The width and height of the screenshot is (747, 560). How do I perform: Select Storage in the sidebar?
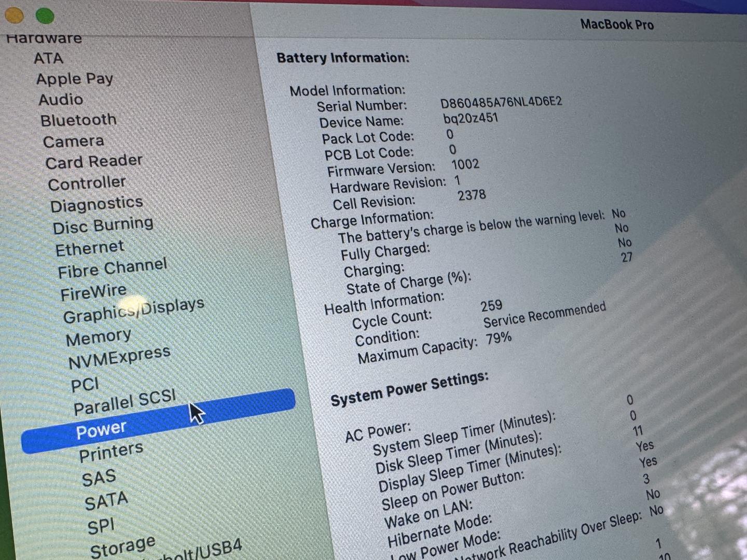122,548
